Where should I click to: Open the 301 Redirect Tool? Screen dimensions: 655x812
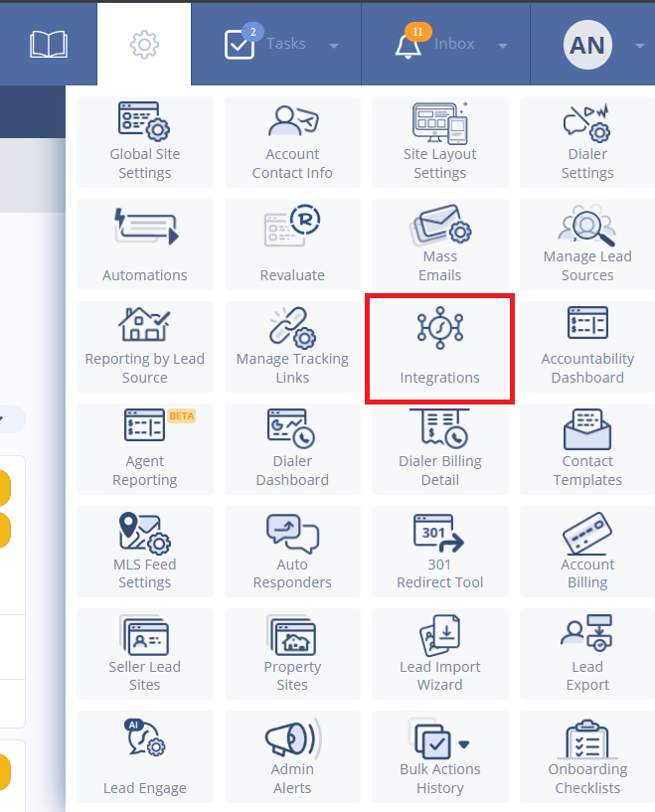(439, 552)
